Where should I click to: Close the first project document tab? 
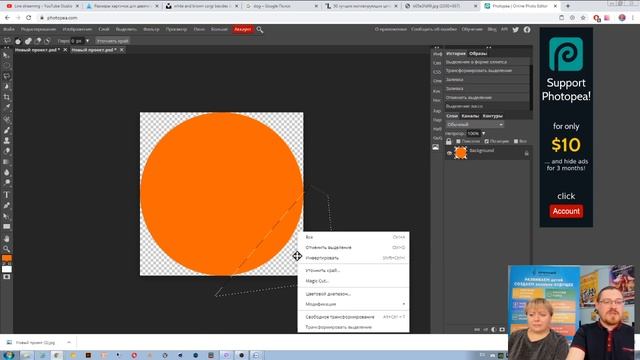tap(65, 50)
